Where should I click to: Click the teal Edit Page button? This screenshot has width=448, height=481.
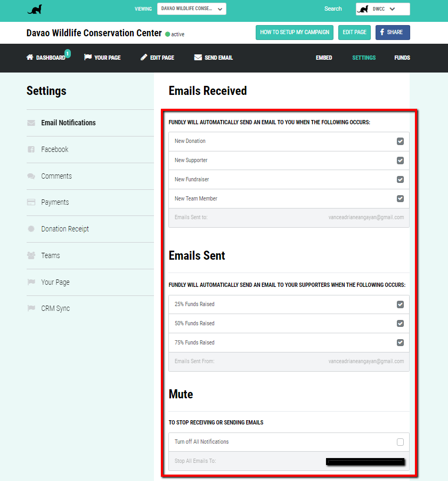(355, 33)
